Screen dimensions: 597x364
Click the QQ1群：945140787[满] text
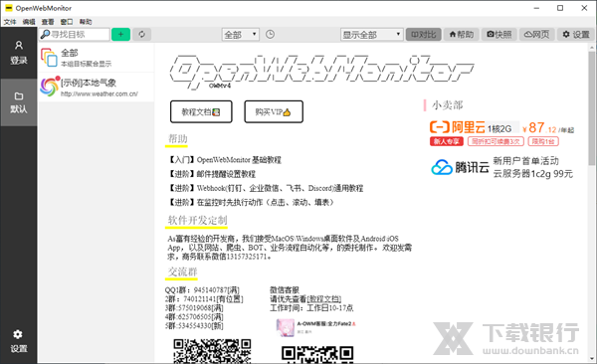click(202, 290)
